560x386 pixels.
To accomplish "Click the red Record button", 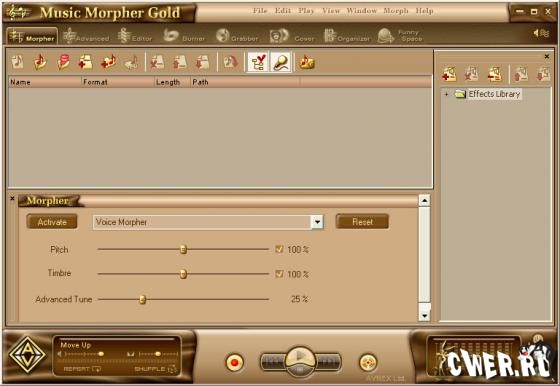I will [x=234, y=362].
